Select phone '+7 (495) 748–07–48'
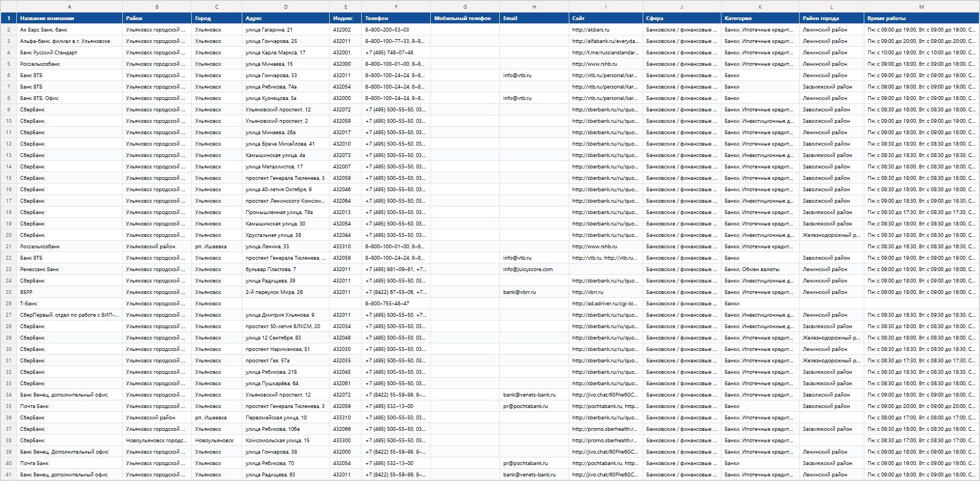The width and height of the screenshot is (980, 490). 396,53
